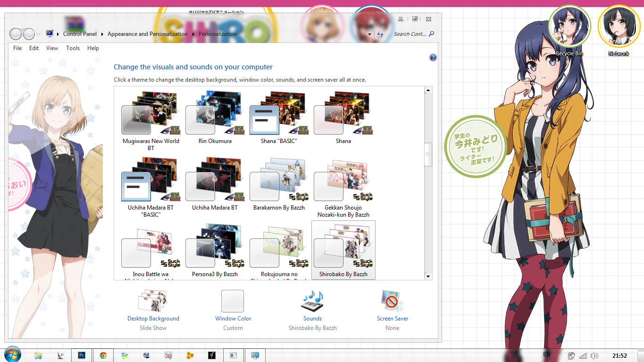This screenshot has height=362, width=644.
Task: Click the Window Color link
Action: tap(233, 319)
